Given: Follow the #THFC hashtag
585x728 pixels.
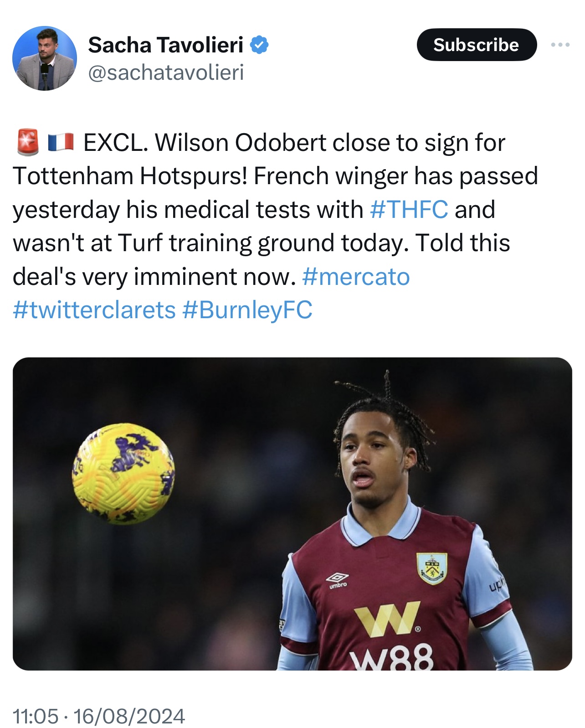Looking at the screenshot, I should (x=409, y=210).
